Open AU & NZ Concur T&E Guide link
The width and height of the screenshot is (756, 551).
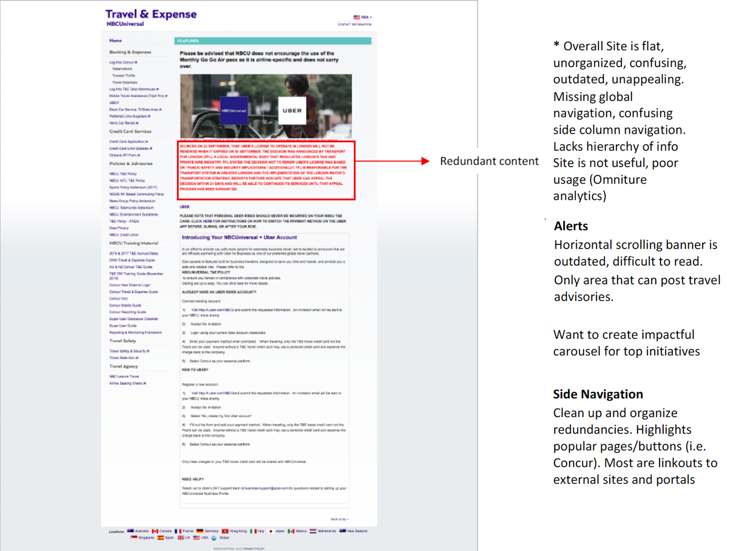(131, 267)
